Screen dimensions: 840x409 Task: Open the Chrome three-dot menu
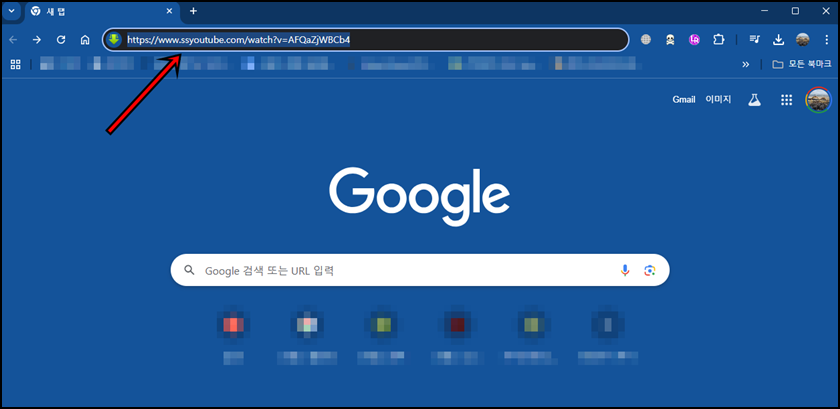[x=827, y=39]
